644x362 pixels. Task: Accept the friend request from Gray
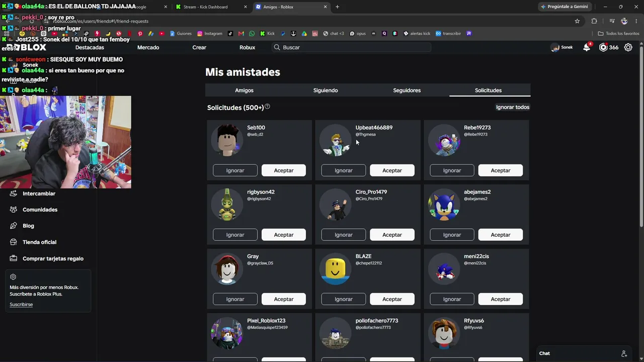point(284,299)
